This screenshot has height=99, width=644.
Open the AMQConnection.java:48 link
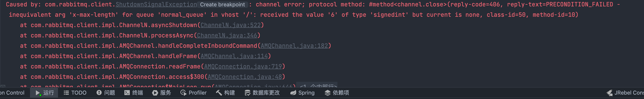click(x=245, y=76)
